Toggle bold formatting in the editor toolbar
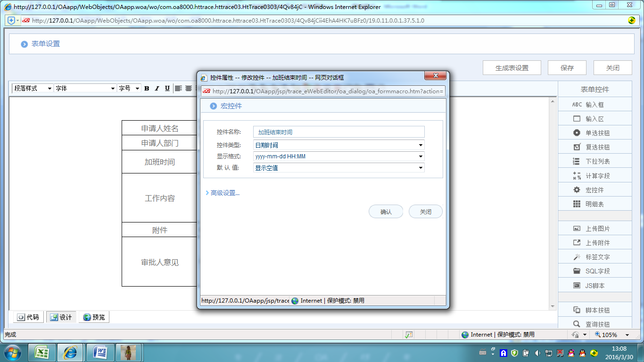 point(147,88)
